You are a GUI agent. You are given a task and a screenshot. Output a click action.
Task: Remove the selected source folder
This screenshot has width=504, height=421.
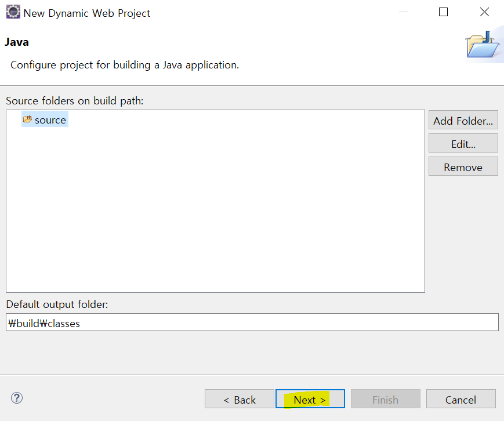(463, 166)
